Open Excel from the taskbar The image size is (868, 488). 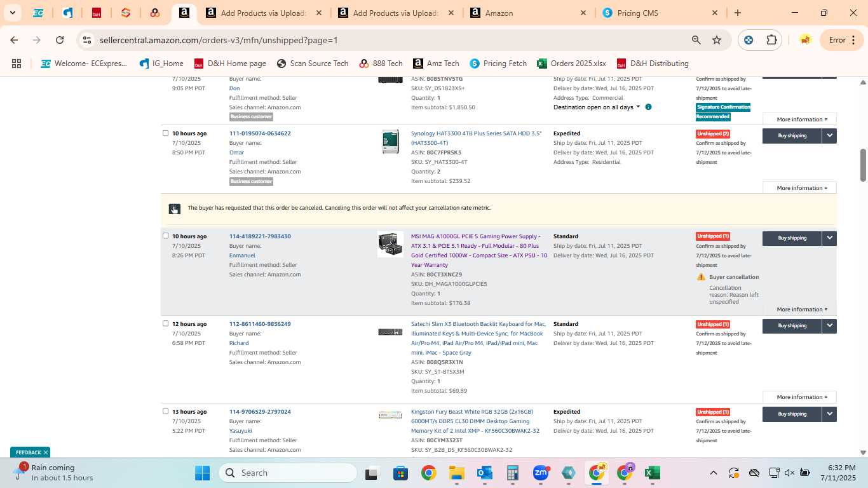coord(653,473)
